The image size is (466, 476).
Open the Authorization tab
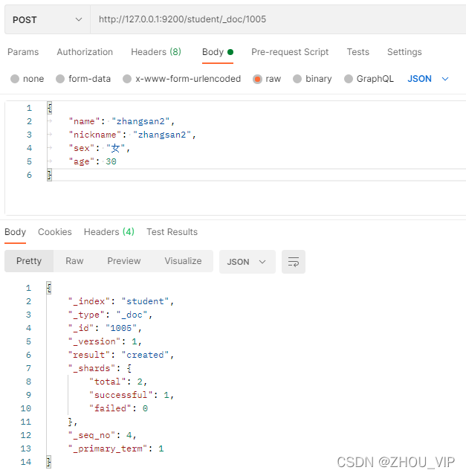click(85, 52)
